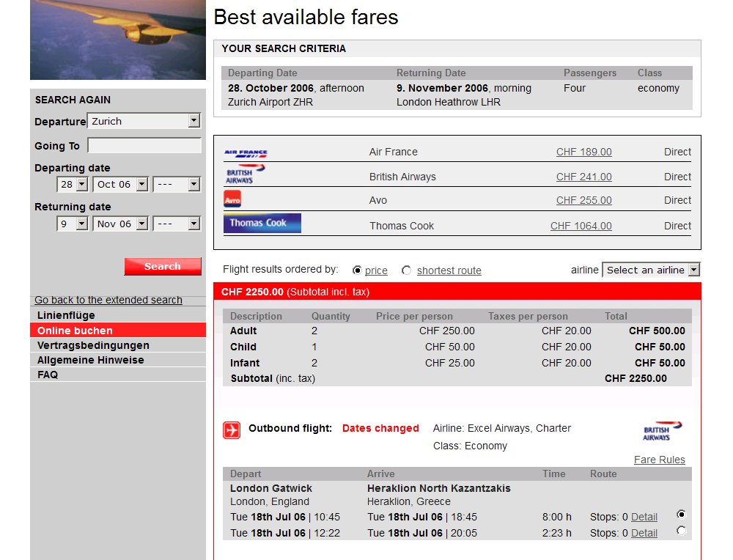Click the red Dates changed notice
This screenshot has width=733, height=560.
[x=380, y=428]
